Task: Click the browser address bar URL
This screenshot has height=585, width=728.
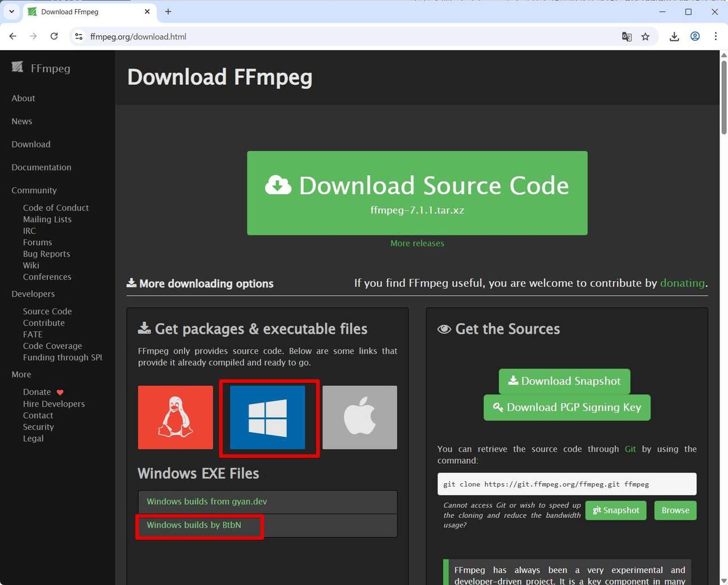Action: pos(138,36)
